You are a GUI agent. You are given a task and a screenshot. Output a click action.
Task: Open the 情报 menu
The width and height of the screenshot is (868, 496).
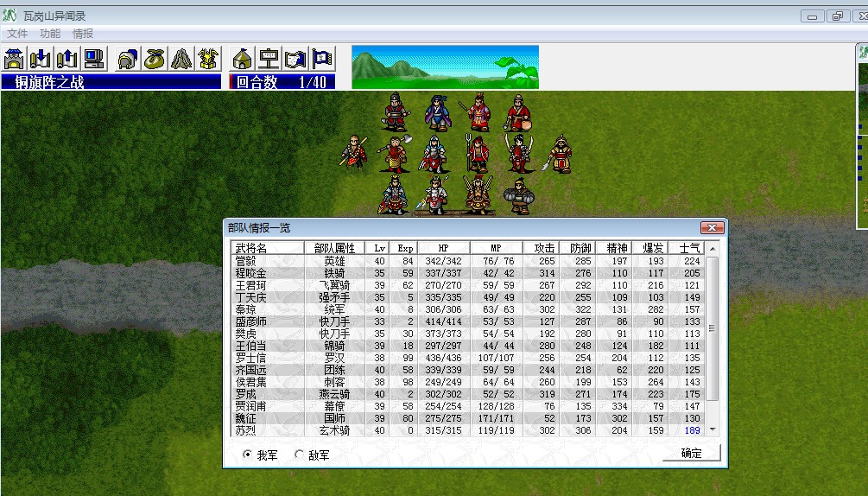pos(83,34)
